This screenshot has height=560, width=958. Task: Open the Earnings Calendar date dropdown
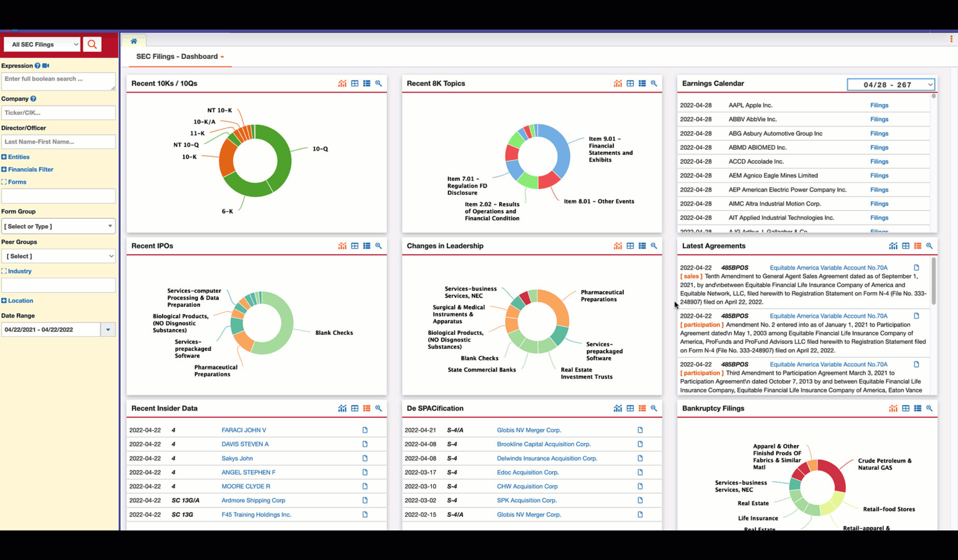890,84
